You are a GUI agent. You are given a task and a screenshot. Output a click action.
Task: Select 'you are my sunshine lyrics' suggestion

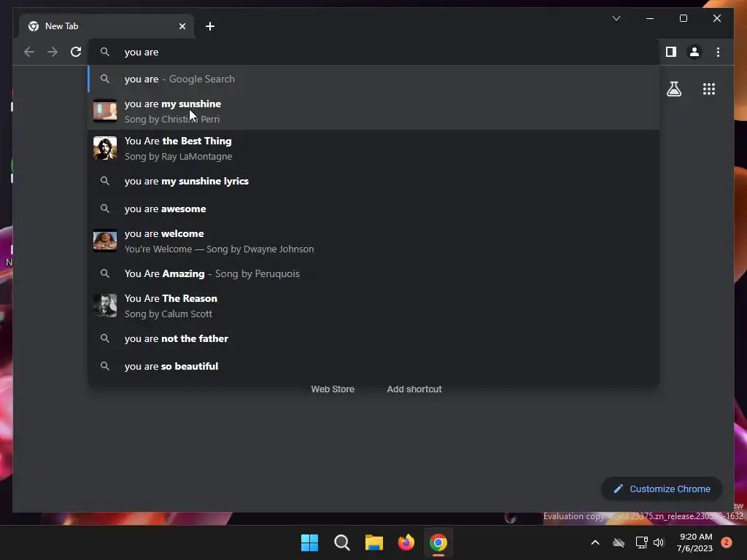[x=373, y=181]
